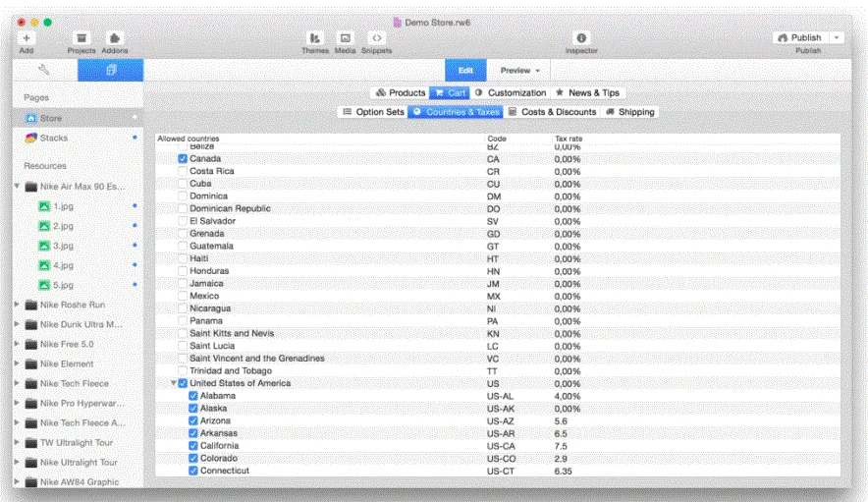
Task: Open the Option Sets tab
Action: tap(373, 112)
